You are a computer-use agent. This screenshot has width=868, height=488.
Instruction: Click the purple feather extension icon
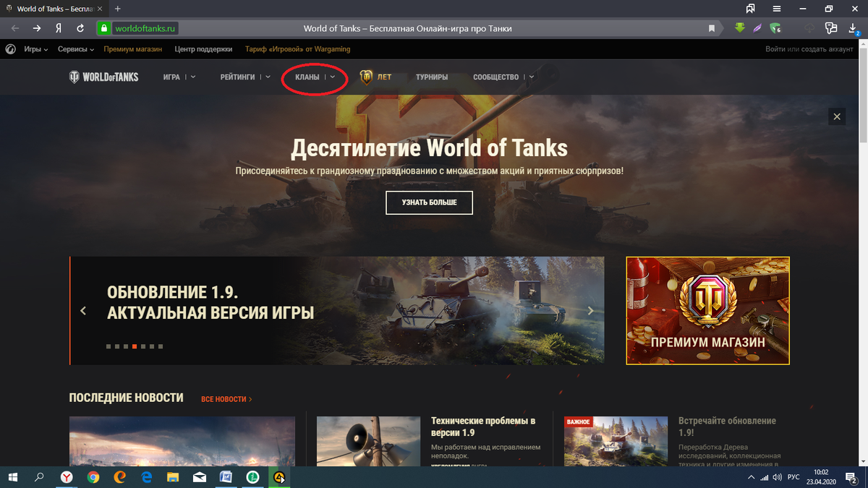(757, 29)
